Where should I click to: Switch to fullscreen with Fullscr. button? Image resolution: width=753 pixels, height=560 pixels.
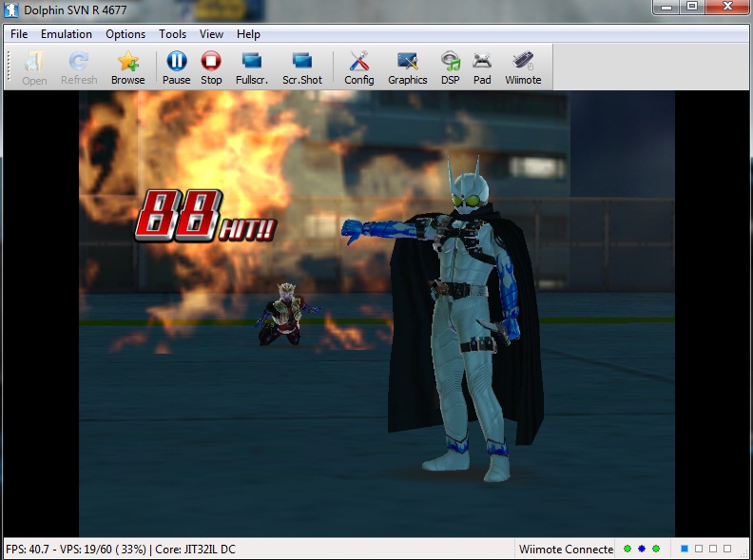coord(252,68)
